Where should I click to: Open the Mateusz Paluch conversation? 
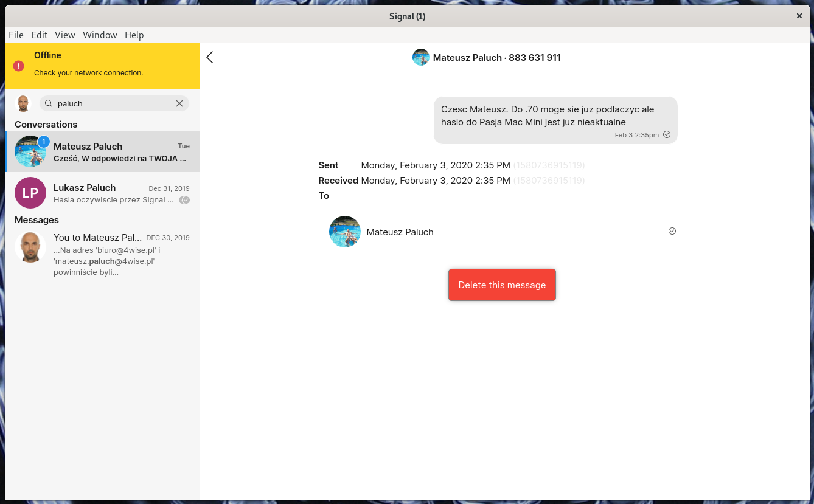coord(102,151)
